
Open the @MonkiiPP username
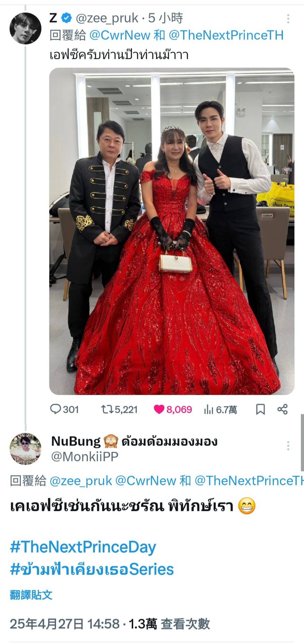pyautogui.click(x=85, y=456)
